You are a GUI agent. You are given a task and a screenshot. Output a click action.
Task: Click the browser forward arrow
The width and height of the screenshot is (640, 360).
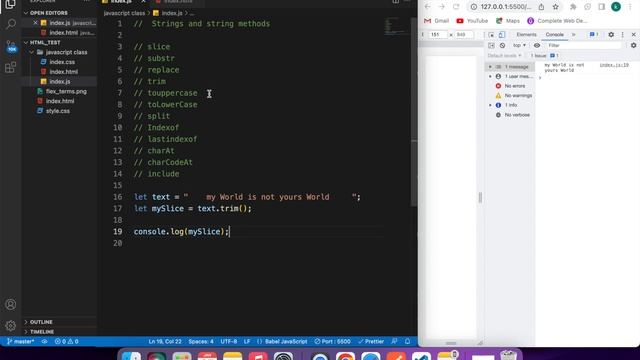(442, 7)
